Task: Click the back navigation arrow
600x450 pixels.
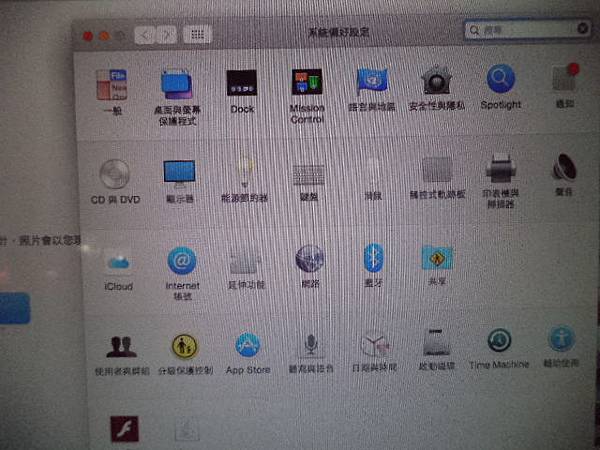Action: tap(145, 36)
